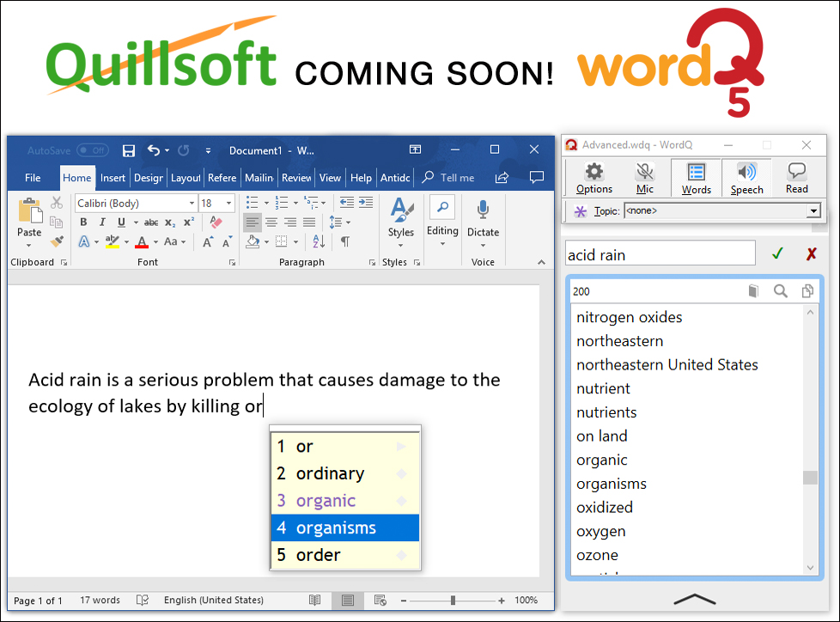
Task: Open the Help ribbon tab
Action: click(361, 178)
